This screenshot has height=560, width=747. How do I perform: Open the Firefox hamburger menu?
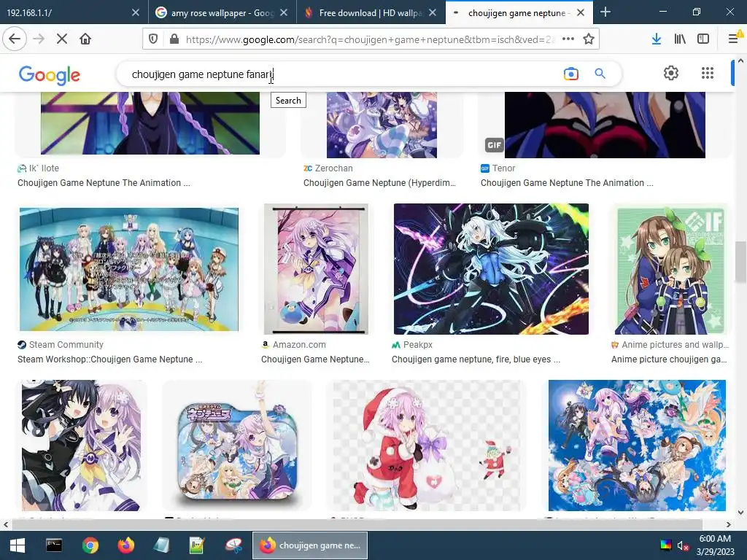[734, 39]
